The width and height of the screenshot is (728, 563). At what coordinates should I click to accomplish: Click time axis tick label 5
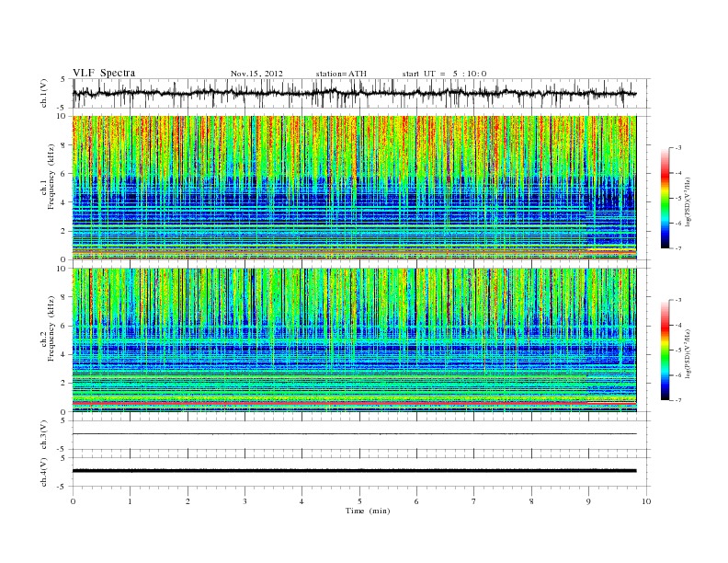click(x=359, y=501)
